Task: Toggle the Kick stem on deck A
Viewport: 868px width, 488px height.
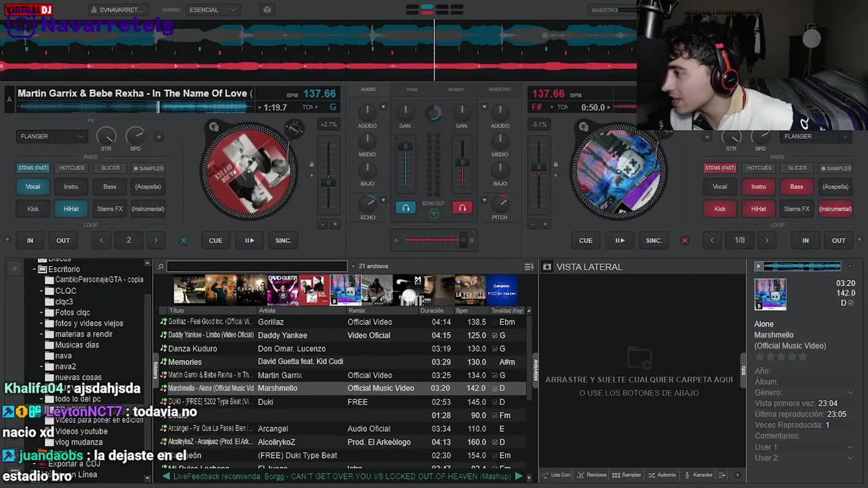Action: [33, 209]
